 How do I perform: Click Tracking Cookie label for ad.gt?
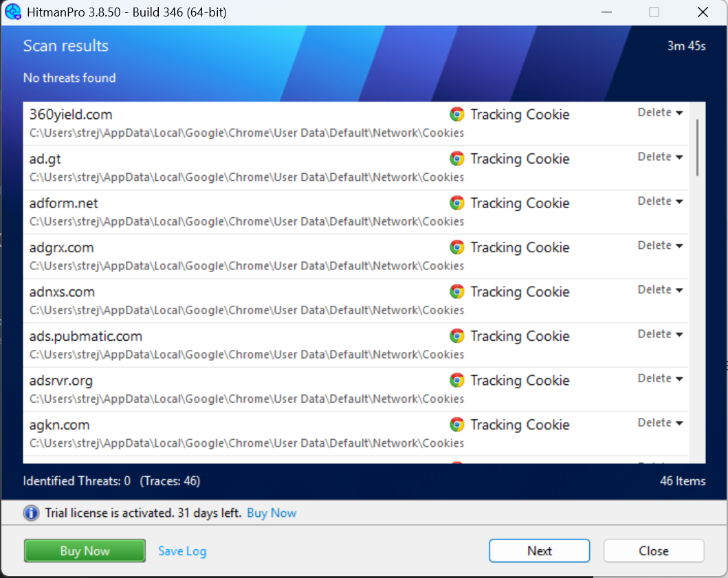(520, 159)
